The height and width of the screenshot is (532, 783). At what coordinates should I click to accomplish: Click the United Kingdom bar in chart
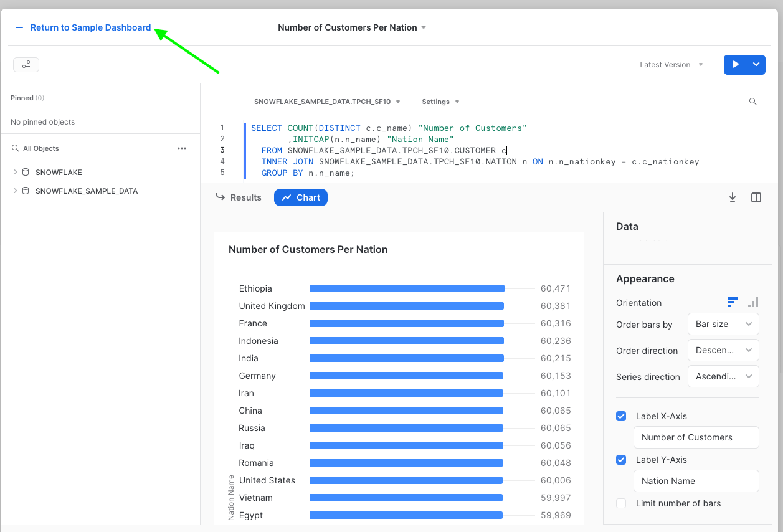click(407, 306)
